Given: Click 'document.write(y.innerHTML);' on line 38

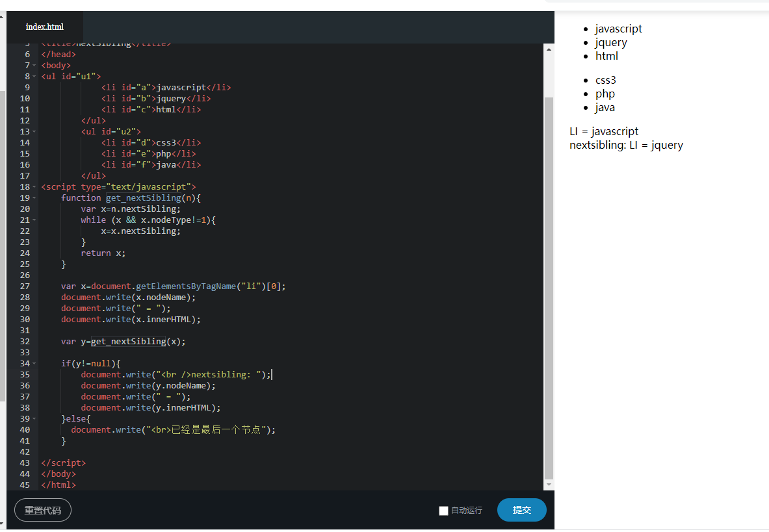Looking at the screenshot, I should click(151, 407).
